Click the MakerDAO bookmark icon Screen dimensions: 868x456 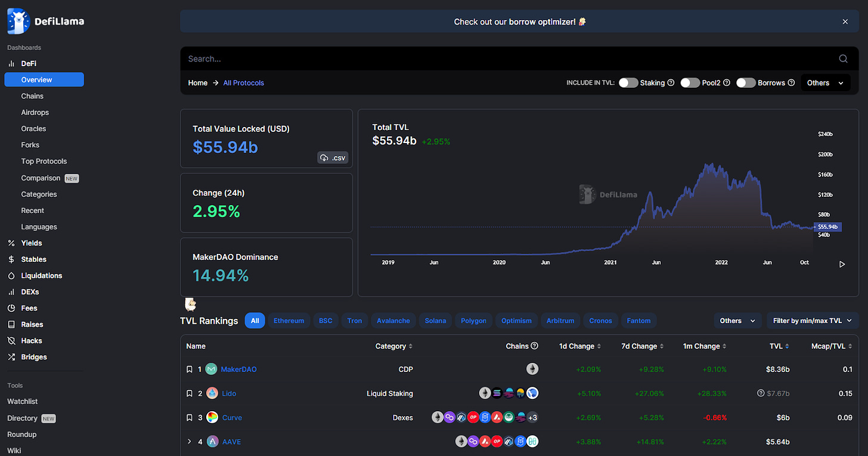[x=190, y=370]
